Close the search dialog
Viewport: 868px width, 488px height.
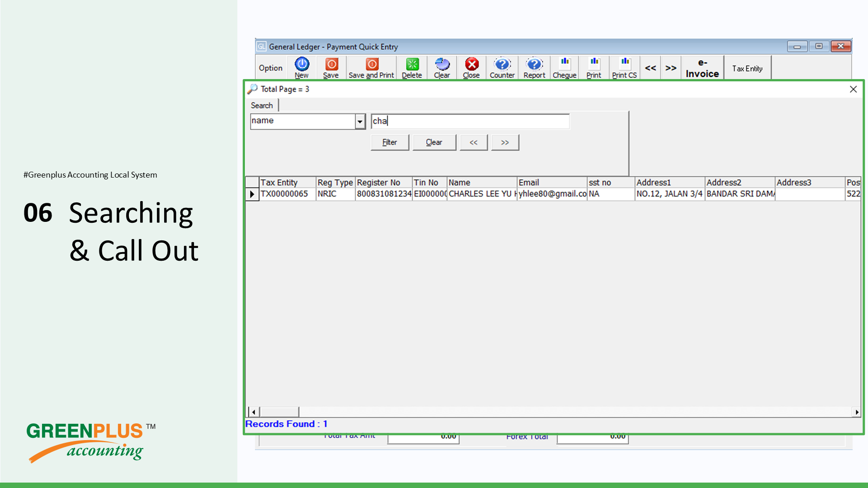click(853, 89)
